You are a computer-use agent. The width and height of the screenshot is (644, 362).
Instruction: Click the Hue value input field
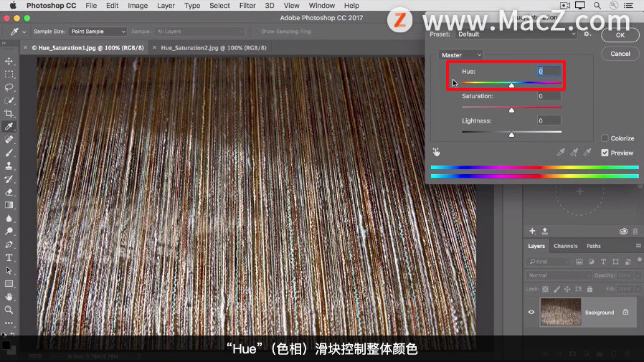(549, 72)
